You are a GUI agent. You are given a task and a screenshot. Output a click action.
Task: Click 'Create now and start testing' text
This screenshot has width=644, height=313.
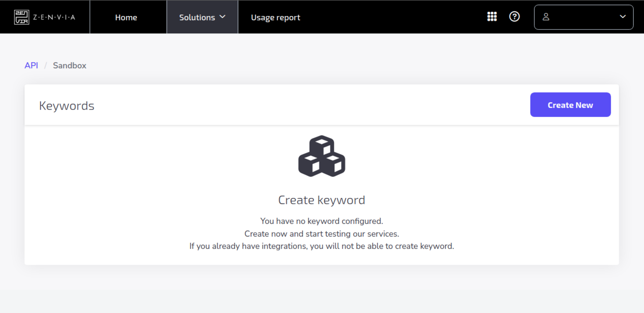click(321, 234)
